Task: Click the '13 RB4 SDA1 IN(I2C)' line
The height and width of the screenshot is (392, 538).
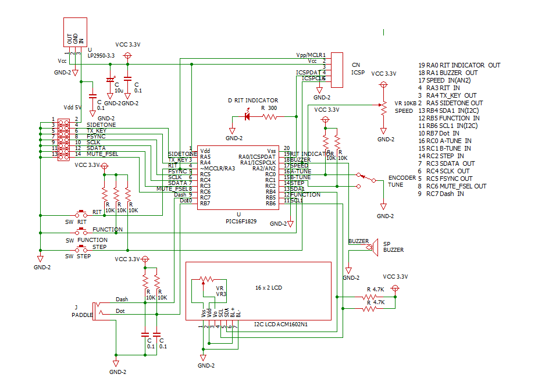Action: [x=449, y=111]
